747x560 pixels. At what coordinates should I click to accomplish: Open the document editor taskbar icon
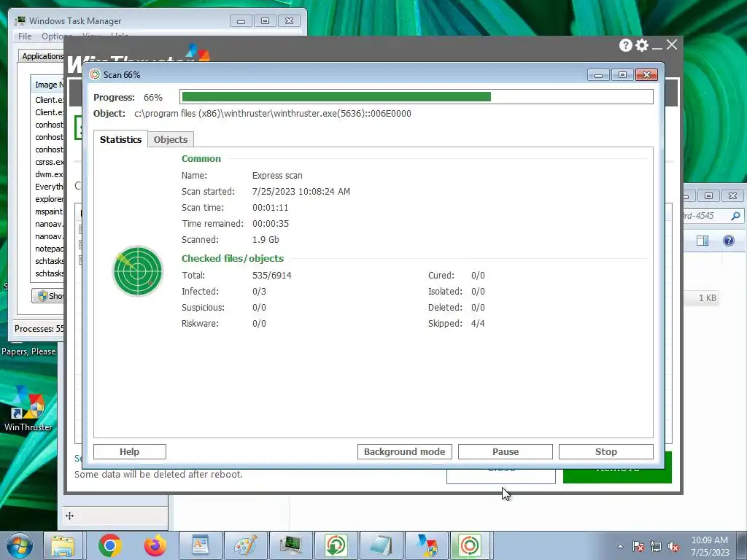point(200,545)
